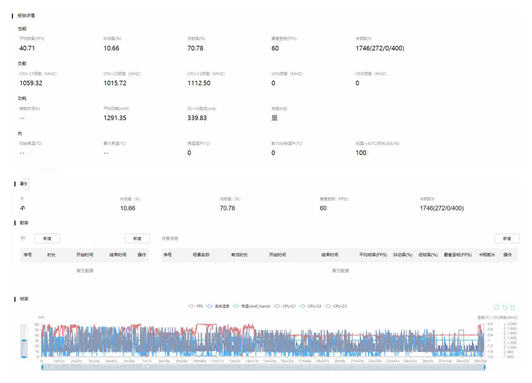This screenshot has height=383, width=532.
Task: Click upper handle of vertical chart zoom slider
Action: click(x=24, y=340)
